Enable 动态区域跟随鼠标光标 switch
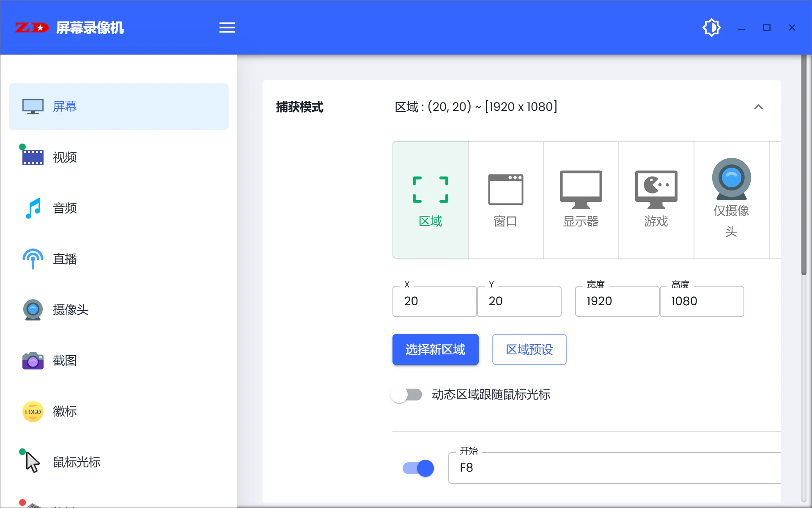The width and height of the screenshot is (812, 508). click(x=407, y=395)
